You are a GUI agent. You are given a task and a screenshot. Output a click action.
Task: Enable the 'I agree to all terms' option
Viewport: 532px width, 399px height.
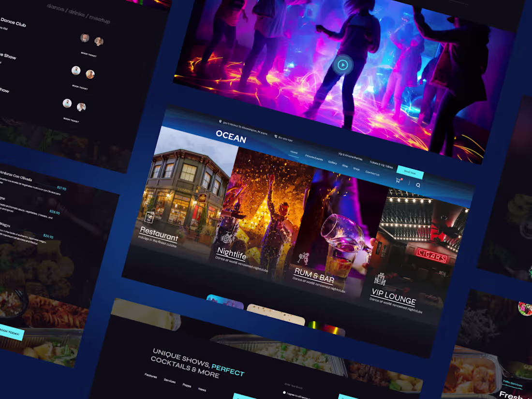coord(284,393)
